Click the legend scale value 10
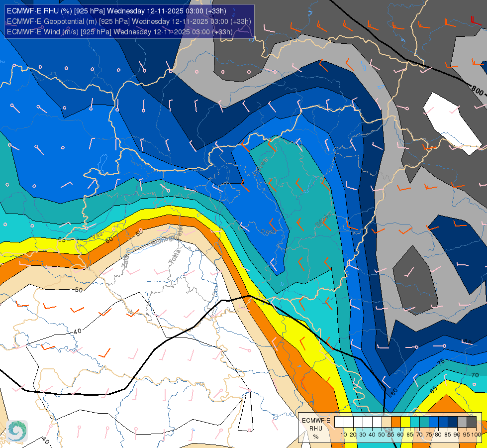Screen dimensions: 487x448 click(x=344, y=435)
